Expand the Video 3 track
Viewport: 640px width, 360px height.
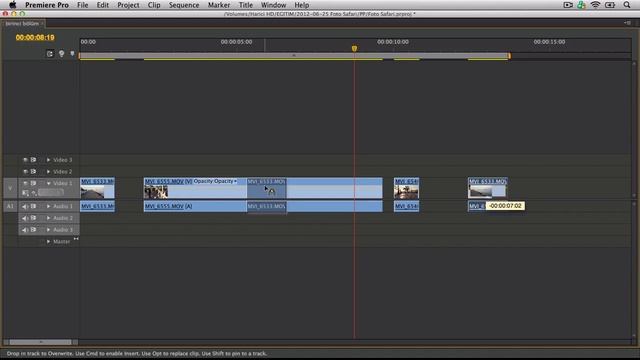pos(48,160)
